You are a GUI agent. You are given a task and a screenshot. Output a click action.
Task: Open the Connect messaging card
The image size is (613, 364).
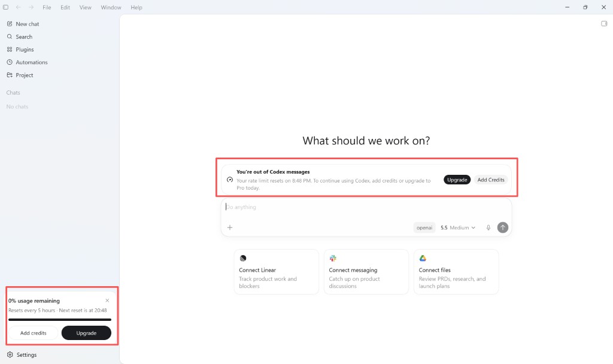366,272
